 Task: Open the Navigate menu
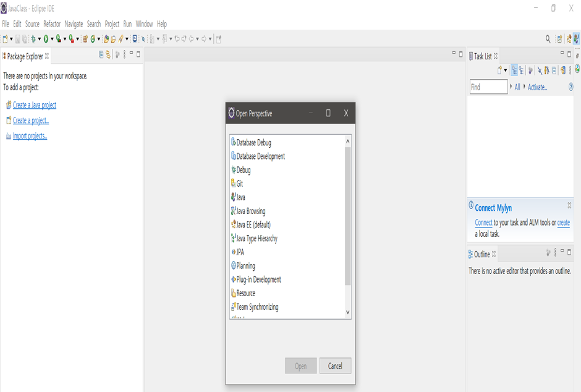click(74, 24)
